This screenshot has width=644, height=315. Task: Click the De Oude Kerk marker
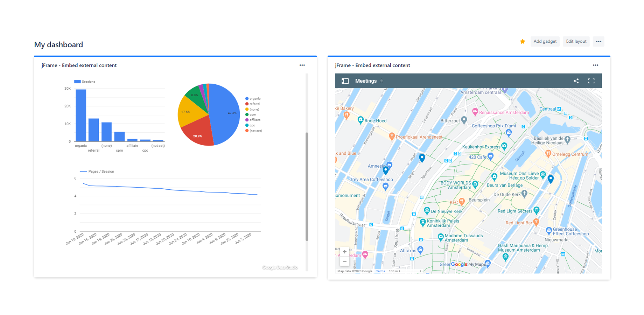524,193
